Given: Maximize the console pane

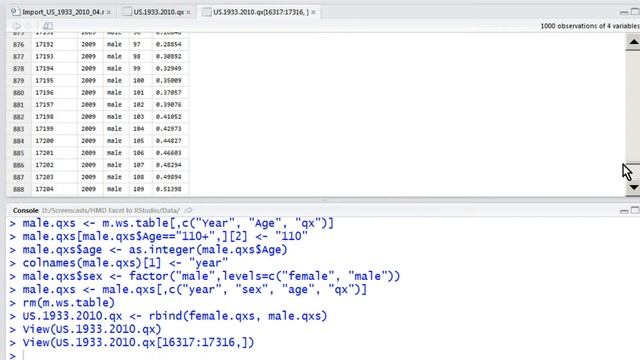Looking at the screenshot, I should [635, 211].
